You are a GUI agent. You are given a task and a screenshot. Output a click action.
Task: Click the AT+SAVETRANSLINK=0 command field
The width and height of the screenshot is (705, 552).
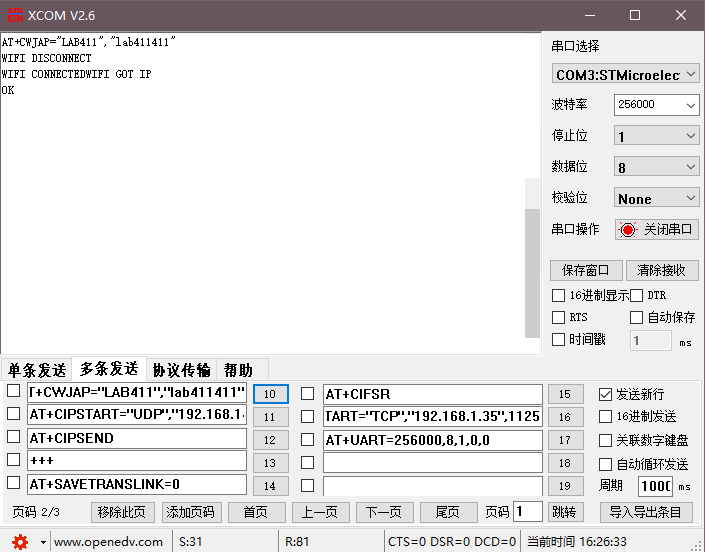tap(137, 485)
